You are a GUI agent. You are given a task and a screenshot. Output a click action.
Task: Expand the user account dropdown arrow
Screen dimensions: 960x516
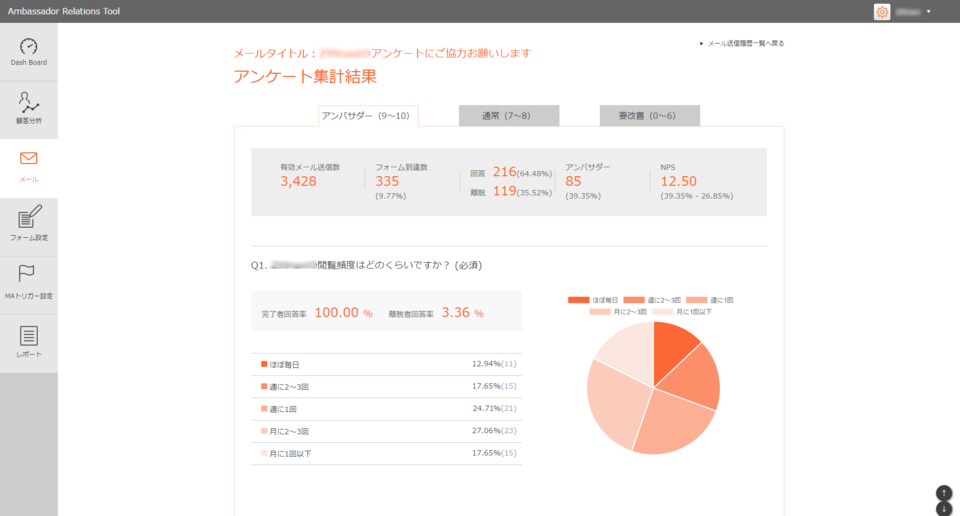[x=929, y=12]
